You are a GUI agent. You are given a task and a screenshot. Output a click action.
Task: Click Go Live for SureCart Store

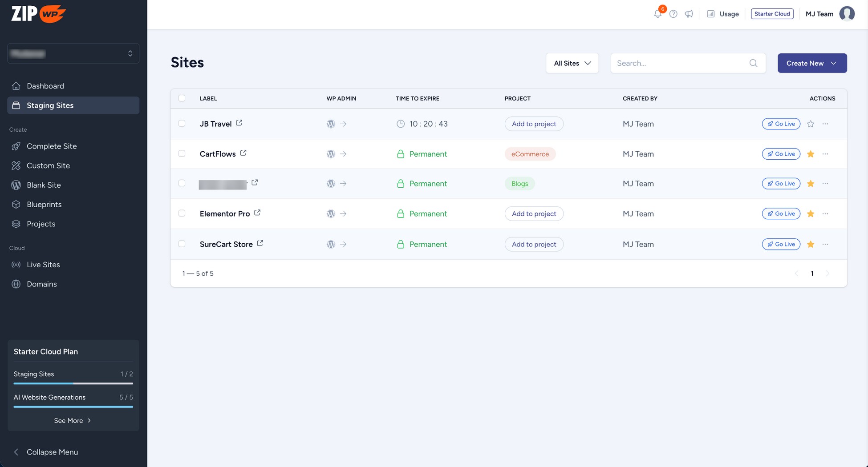[781, 244]
